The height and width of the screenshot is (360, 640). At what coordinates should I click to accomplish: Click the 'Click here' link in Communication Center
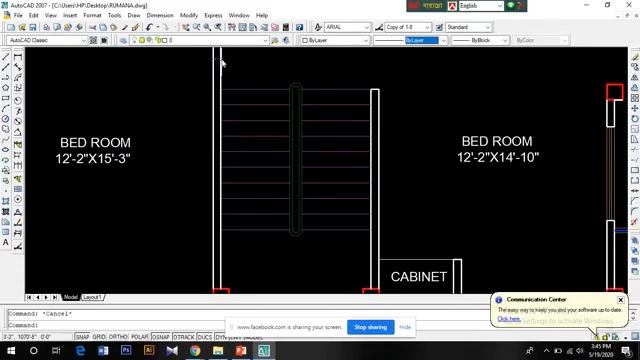point(509,319)
